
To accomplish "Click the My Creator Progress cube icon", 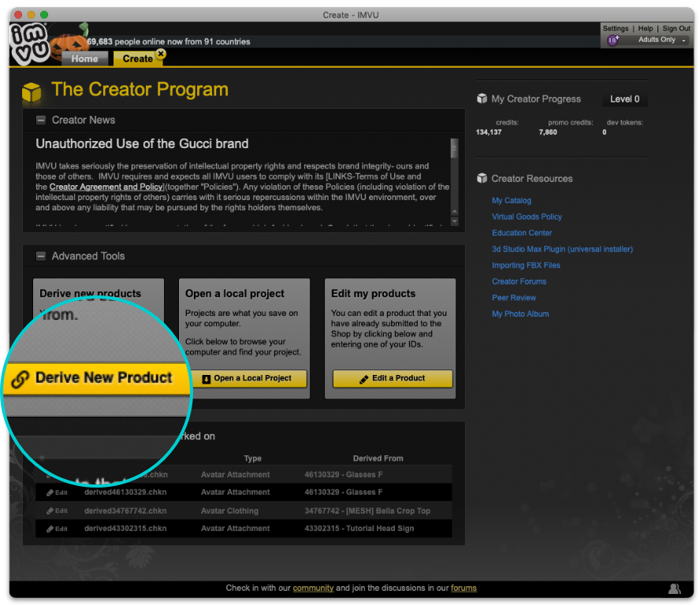I will tap(482, 98).
